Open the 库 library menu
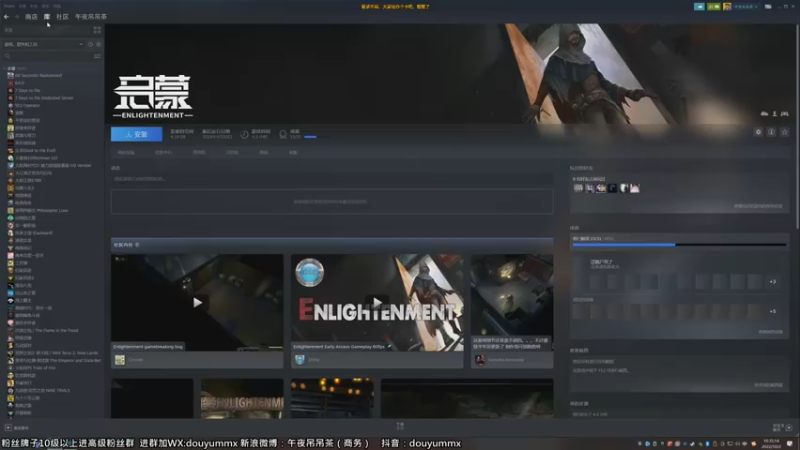 pos(47,17)
